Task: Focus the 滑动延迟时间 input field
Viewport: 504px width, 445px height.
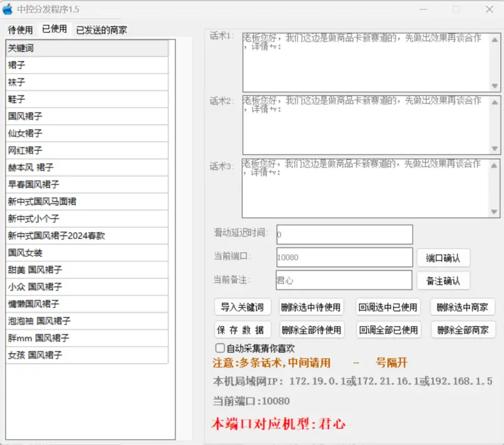Action: tap(344, 234)
